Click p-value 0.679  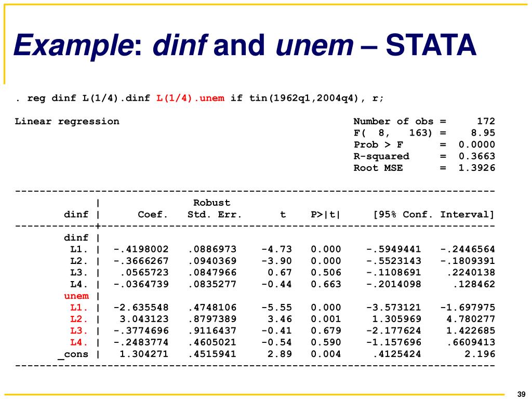click(x=326, y=330)
